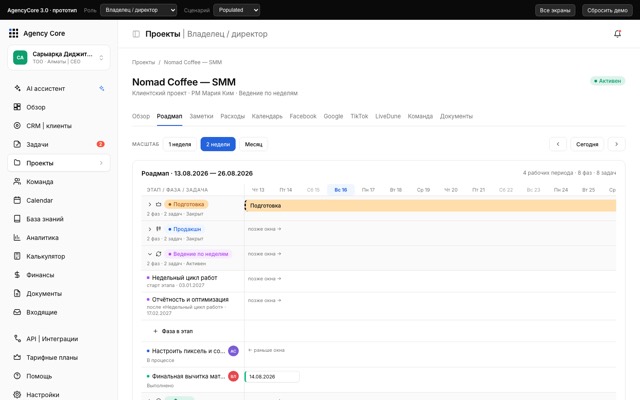Click the Финансы dollar icon

17,275
